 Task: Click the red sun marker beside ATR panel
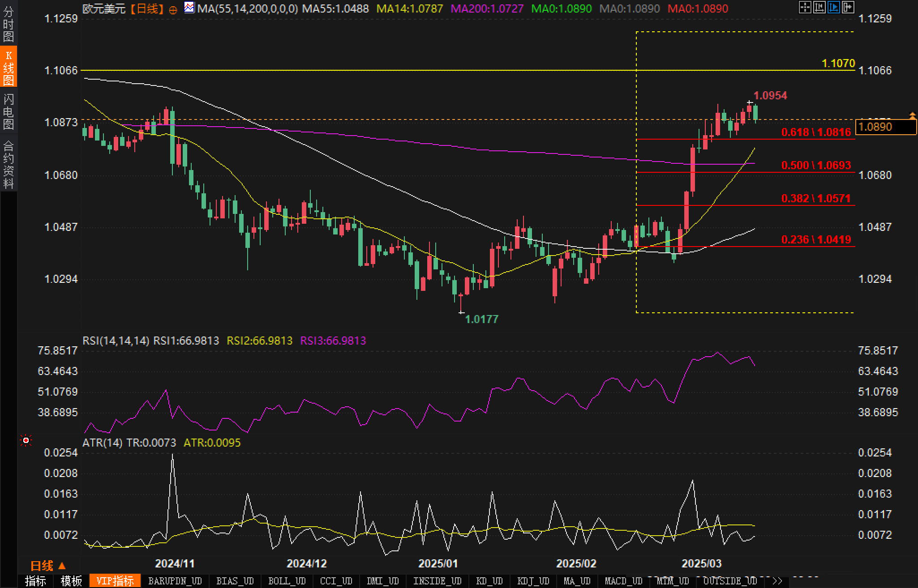pyautogui.click(x=26, y=441)
